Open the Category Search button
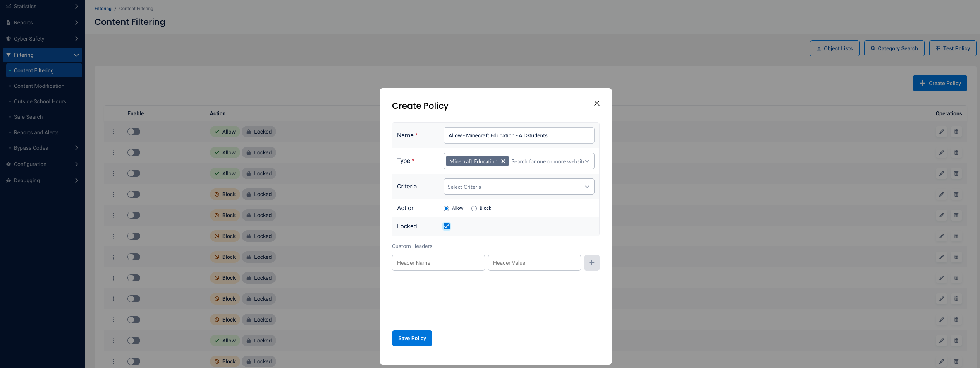The image size is (980, 368). coord(894,48)
